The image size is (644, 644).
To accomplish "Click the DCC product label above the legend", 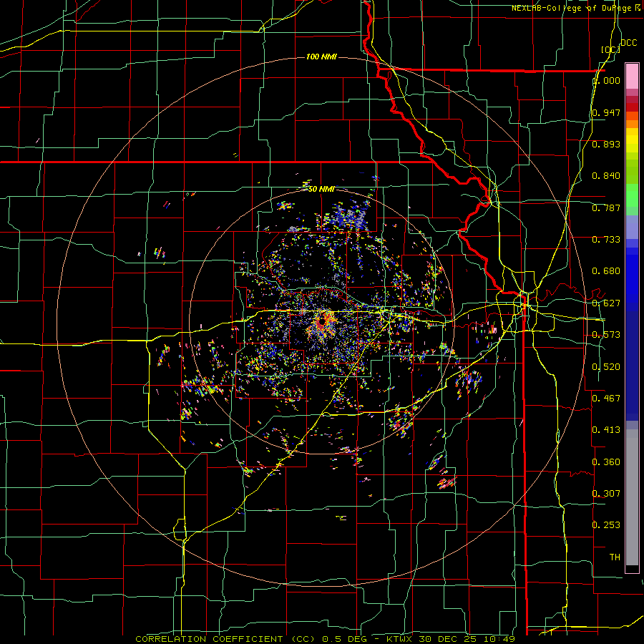I will (x=628, y=43).
